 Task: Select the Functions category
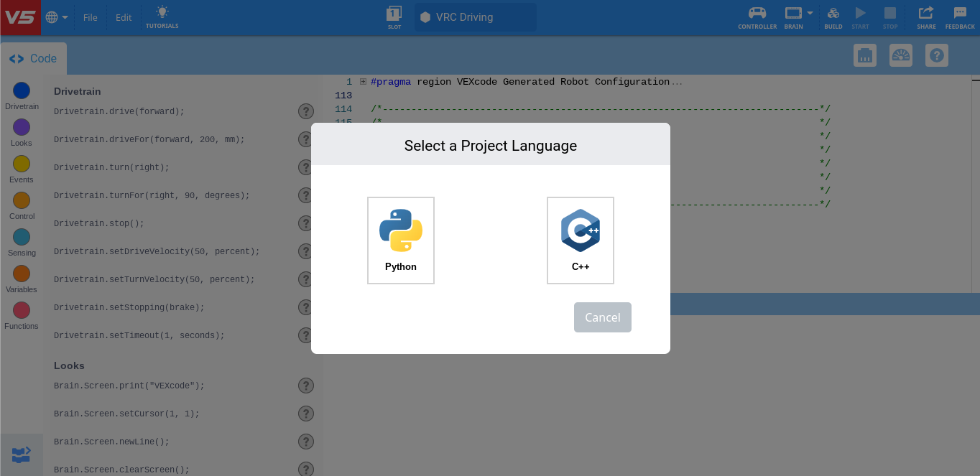pyautogui.click(x=22, y=316)
